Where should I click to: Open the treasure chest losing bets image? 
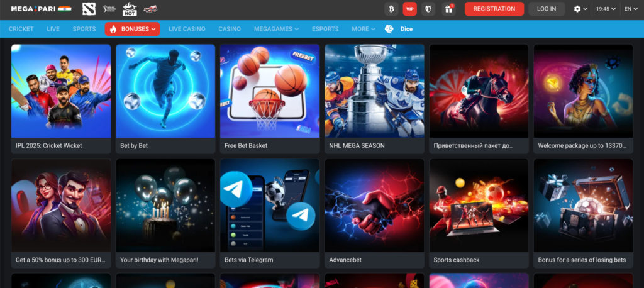click(583, 206)
